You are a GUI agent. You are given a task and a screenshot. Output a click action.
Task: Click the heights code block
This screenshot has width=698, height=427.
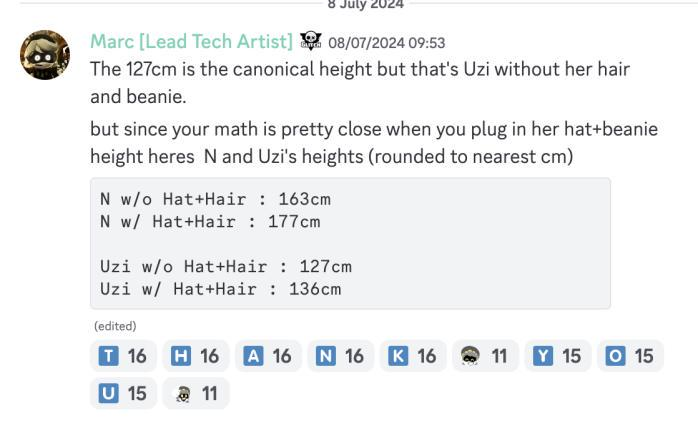tap(350, 243)
